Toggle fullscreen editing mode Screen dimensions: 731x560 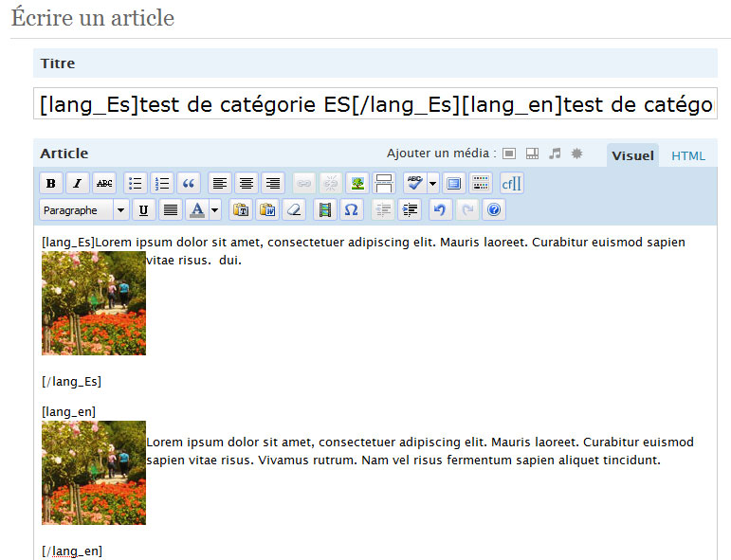[x=453, y=184]
